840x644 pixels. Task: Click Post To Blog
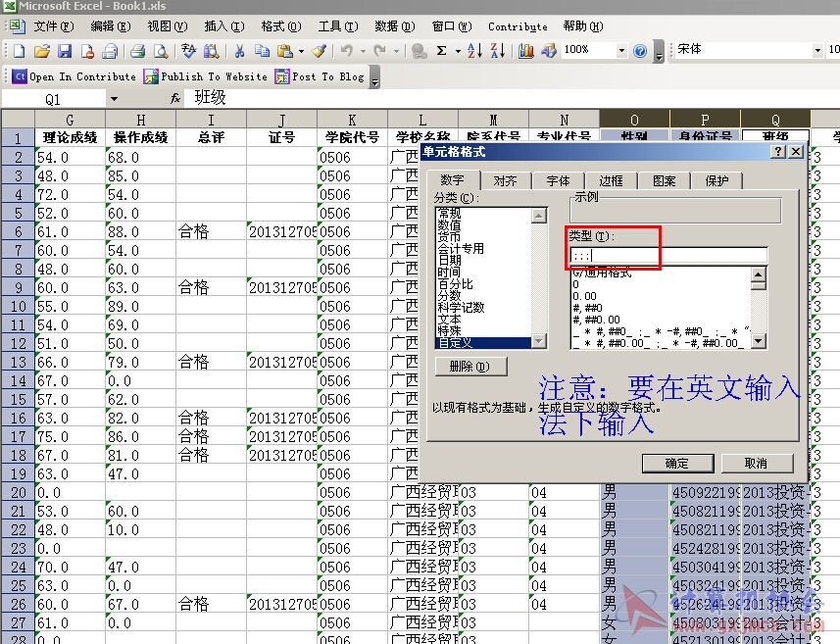320,76
